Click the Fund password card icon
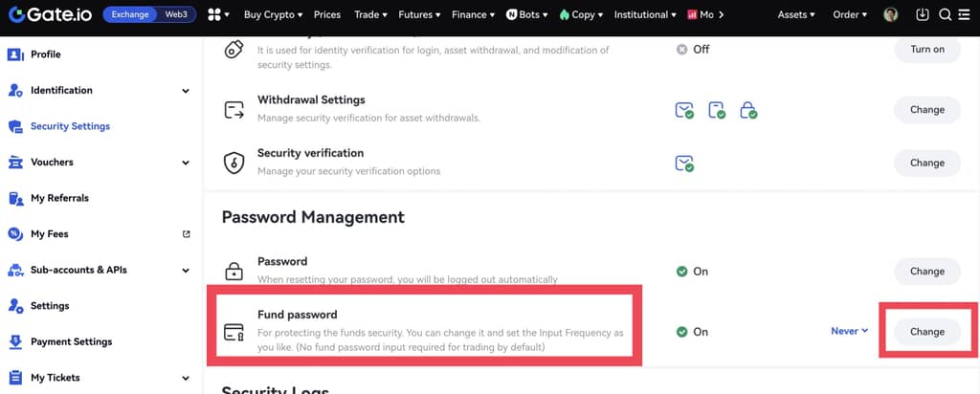Viewport: 980px width, 394px height. coord(234,332)
